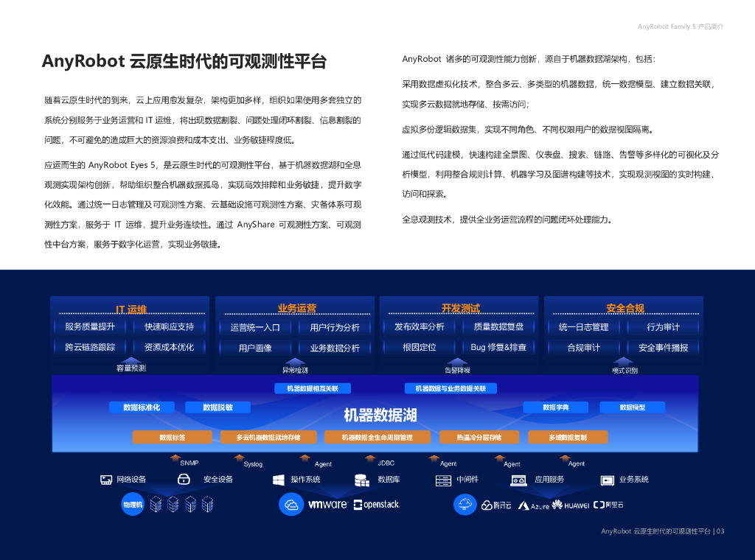
Task: Click the 数据字典 blue tag
Action: click(556, 407)
